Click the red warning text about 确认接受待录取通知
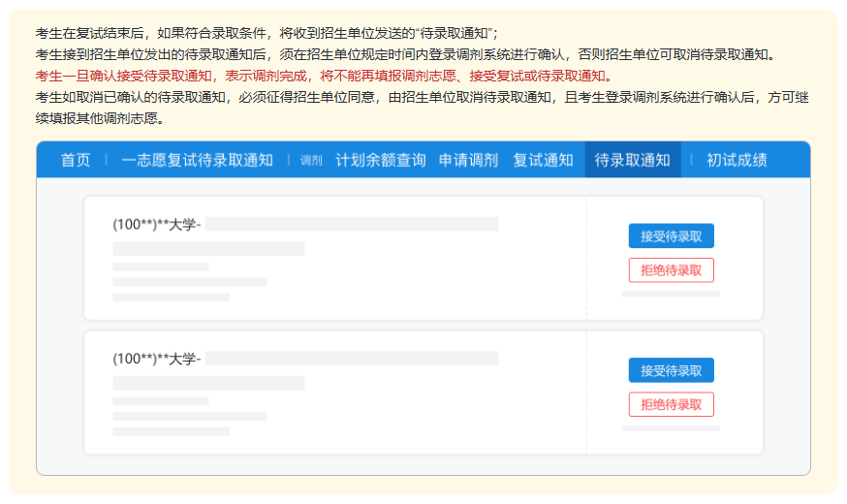 click(x=324, y=76)
